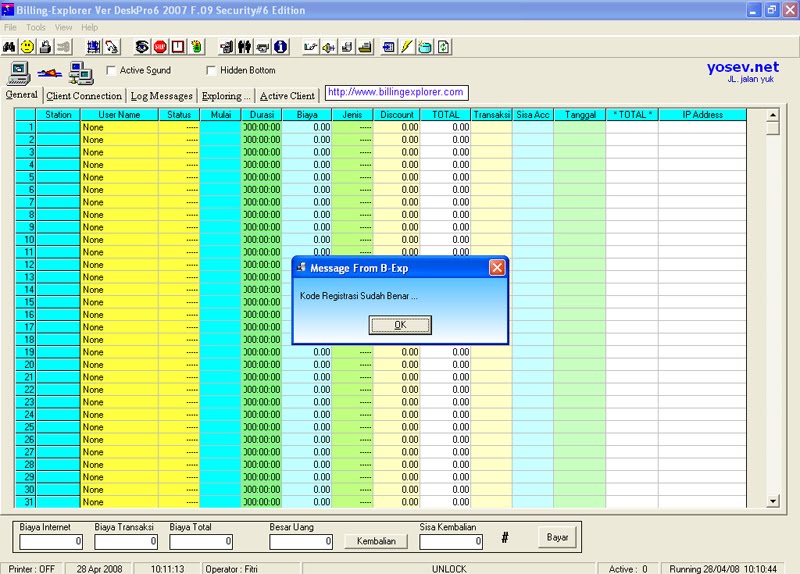Viewport: 800px width, 574px height.
Task: Click the red square frame icon
Action: pyautogui.click(x=178, y=47)
